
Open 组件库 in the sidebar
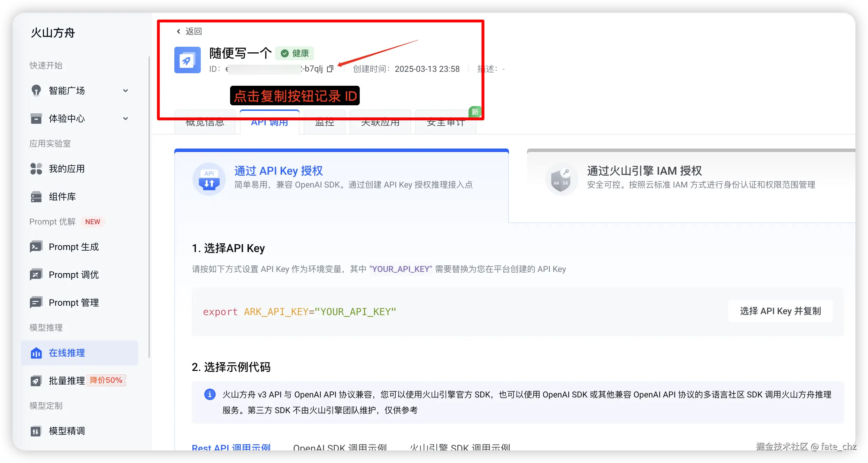coord(62,197)
